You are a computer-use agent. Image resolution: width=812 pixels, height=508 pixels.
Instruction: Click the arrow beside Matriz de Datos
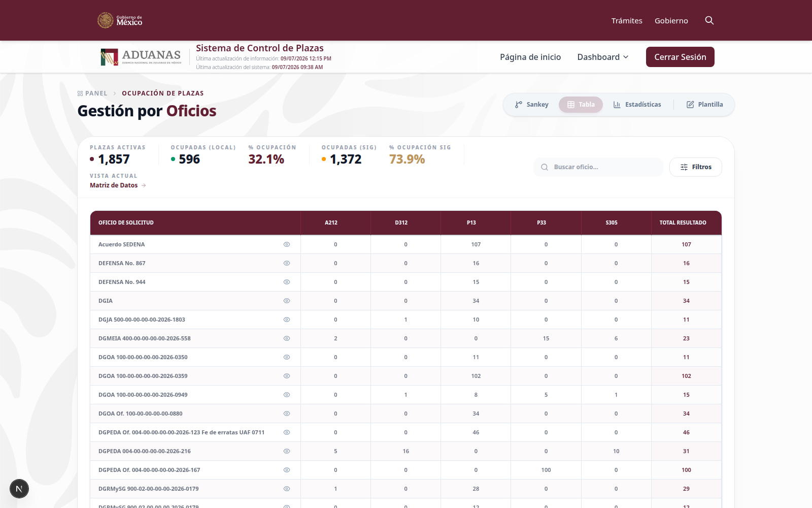(x=144, y=185)
